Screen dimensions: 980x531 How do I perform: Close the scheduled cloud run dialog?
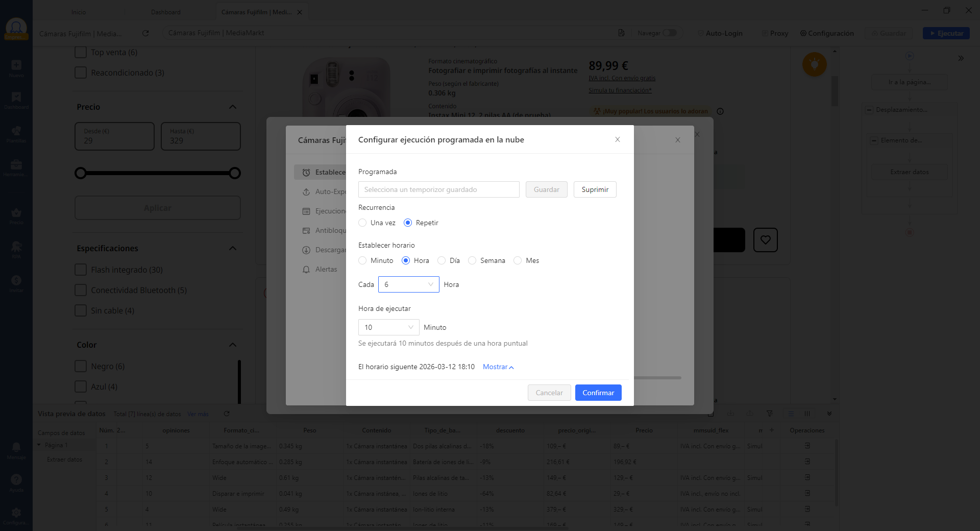pyautogui.click(x=617, y=139)
